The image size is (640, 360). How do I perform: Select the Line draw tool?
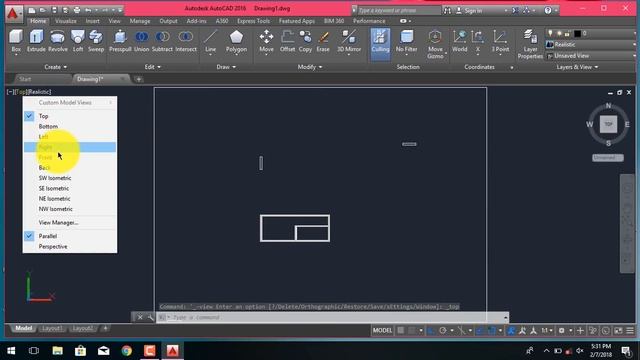tap(210, 41)
